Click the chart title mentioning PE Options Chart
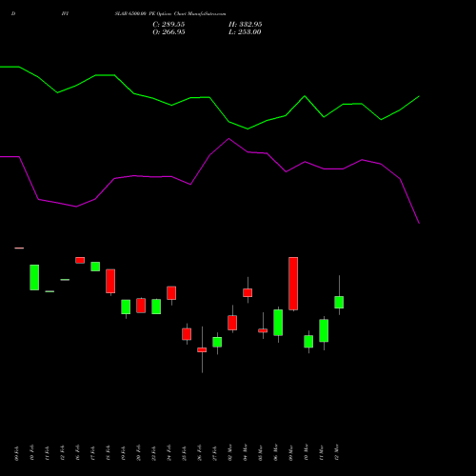Viewport: 476px width, 476px height. [170, 14]
